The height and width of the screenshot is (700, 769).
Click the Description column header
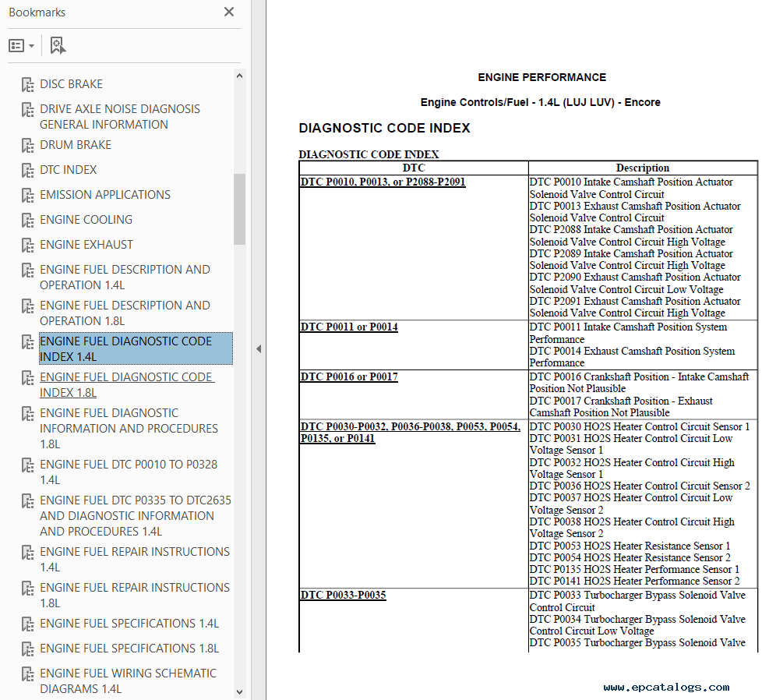point(643,168)
